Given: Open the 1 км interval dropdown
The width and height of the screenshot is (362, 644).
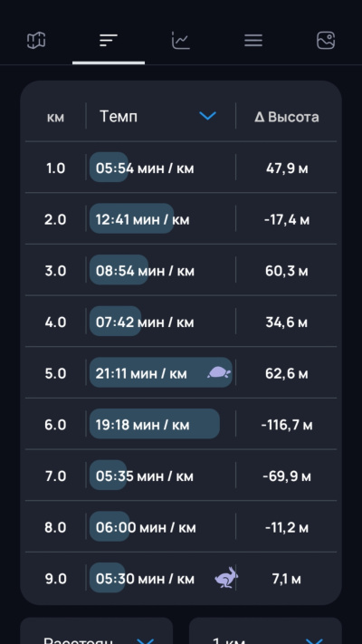Looking at the screenshot, I should (x=265, y=635).
